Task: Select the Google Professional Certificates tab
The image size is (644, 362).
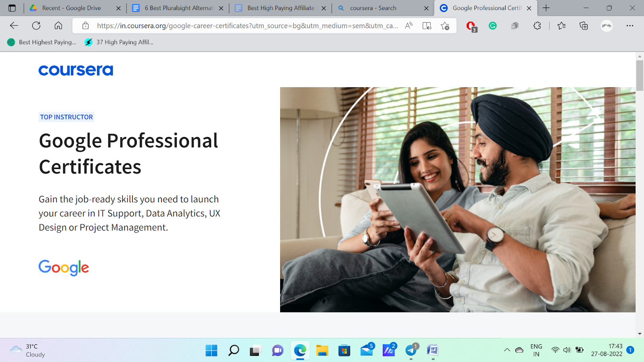Action: pyautogui.click(x=486, y=8)
